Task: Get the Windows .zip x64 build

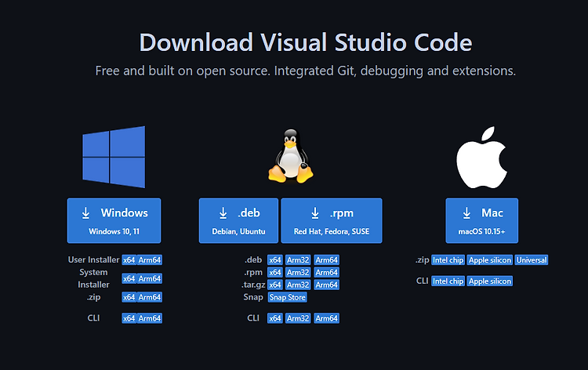Action: tap(129, 297)
